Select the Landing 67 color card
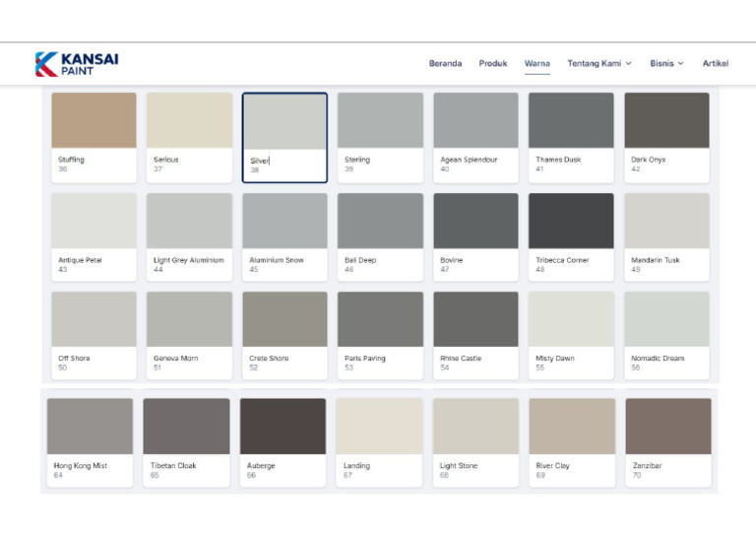 point(379,442)
